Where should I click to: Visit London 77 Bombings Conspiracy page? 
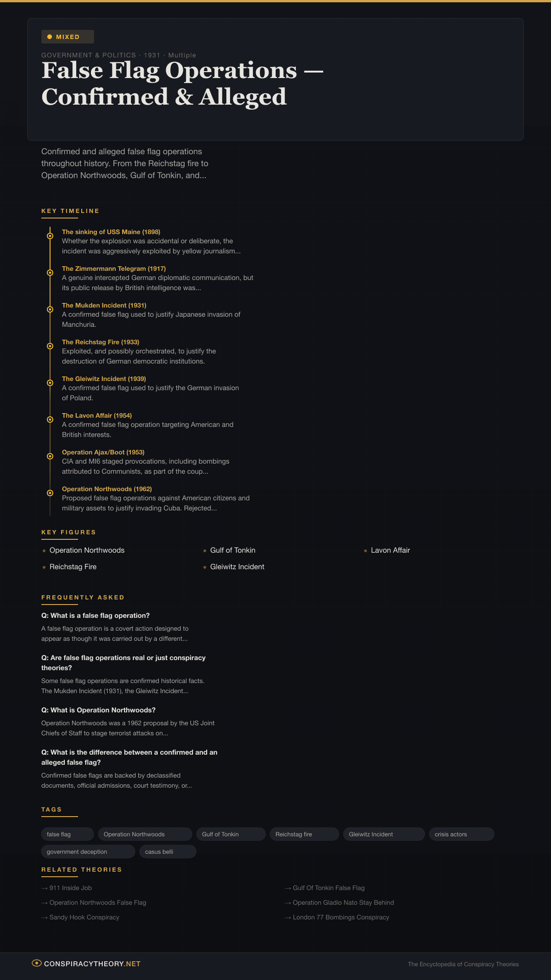[341, 917]
